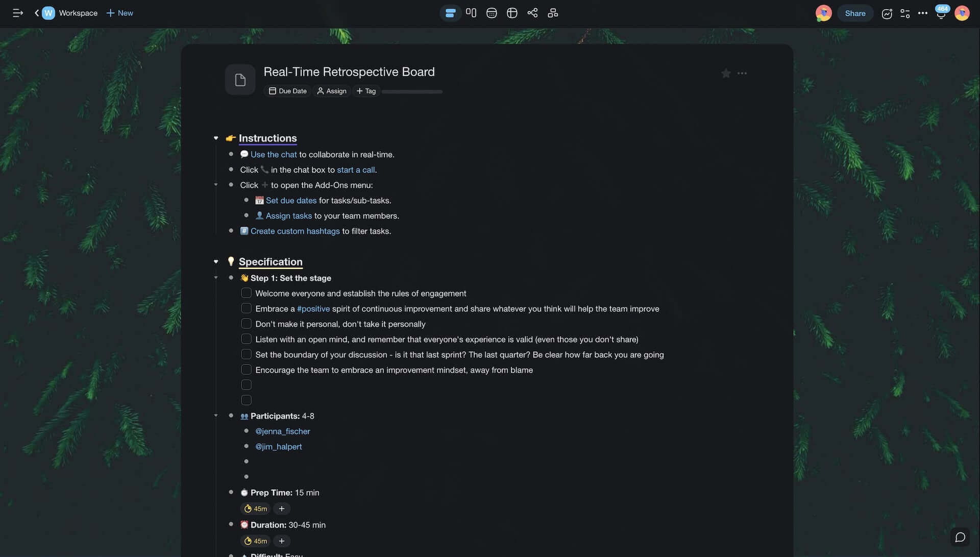Check "Don't make it personal" task
Image resolution: width=980 pixels, height=557 pixels.
(x=246, y=324)
